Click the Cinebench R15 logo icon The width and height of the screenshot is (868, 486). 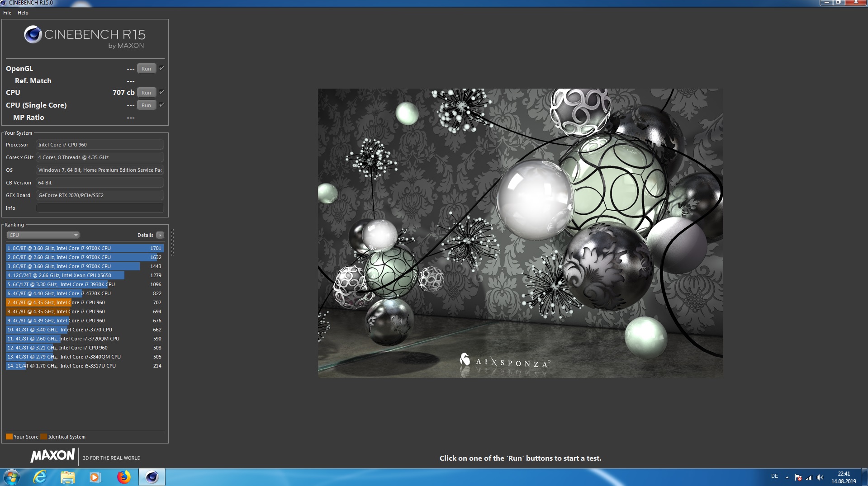(33, 34)
